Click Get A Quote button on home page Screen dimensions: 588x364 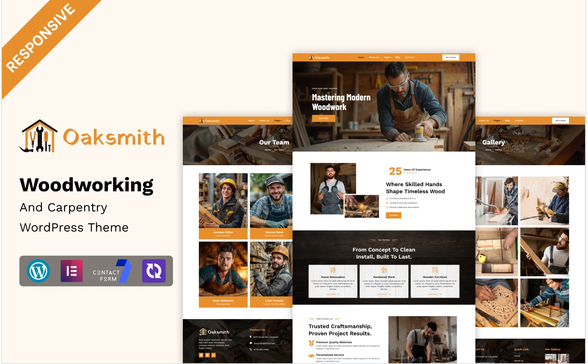451,57
